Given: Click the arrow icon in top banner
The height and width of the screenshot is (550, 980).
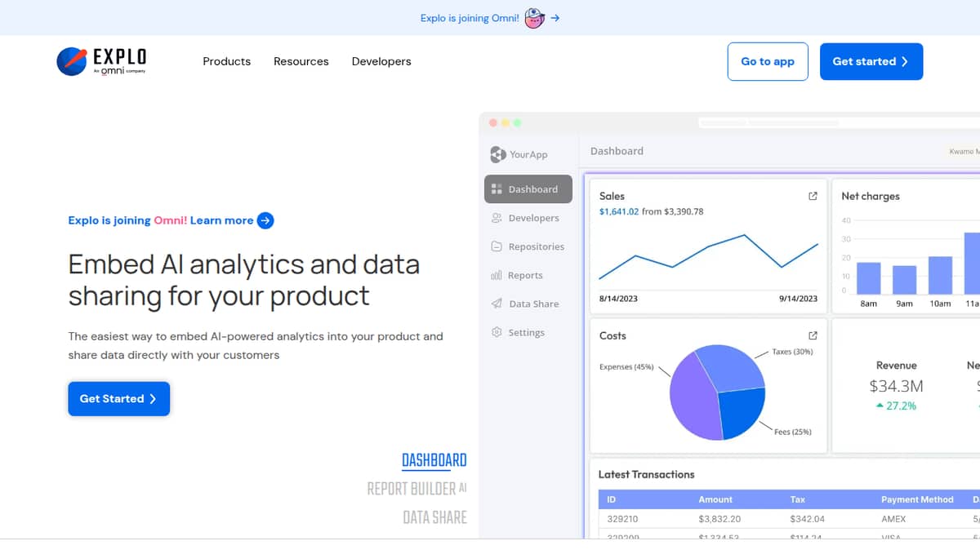Looking at the screenshot, I should pyautogui.click(x=555, y=18).
